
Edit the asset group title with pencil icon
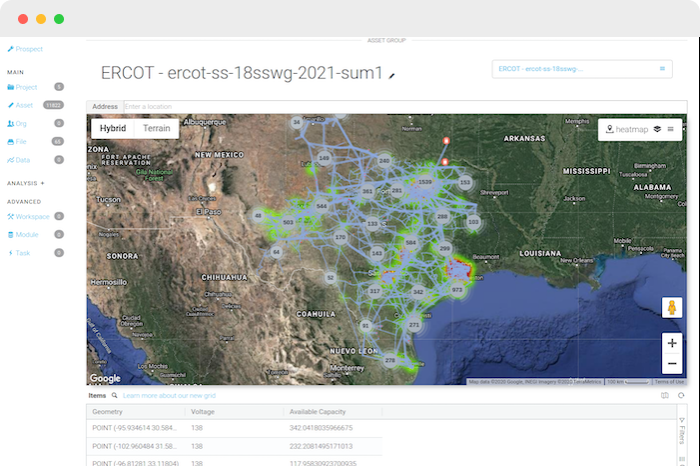(x=392, y=75)
